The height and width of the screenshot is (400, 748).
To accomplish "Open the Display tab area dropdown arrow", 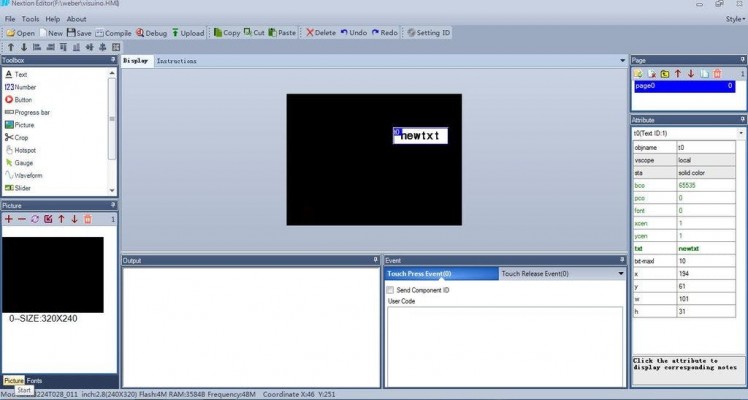I will coord(623,61).
